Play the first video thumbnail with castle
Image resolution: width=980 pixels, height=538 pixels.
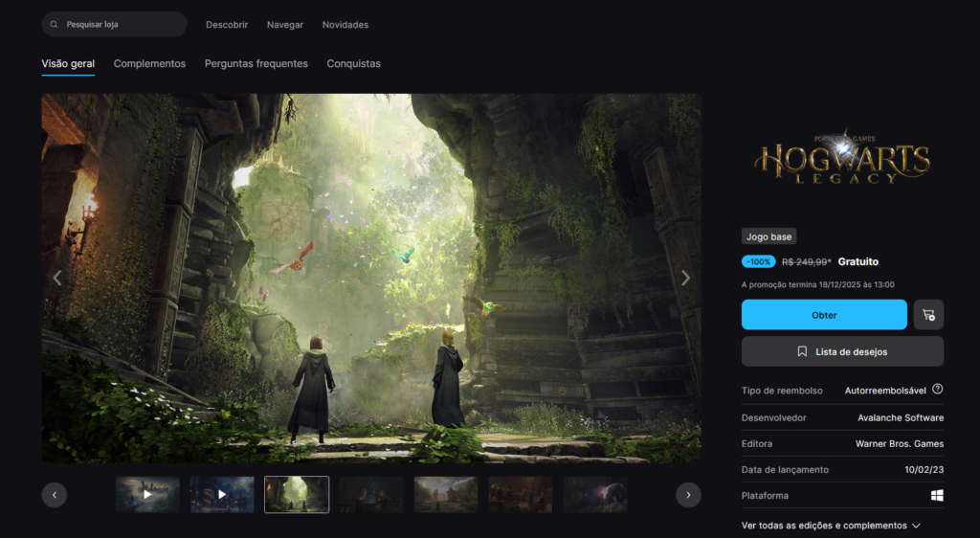pos(147,494)
